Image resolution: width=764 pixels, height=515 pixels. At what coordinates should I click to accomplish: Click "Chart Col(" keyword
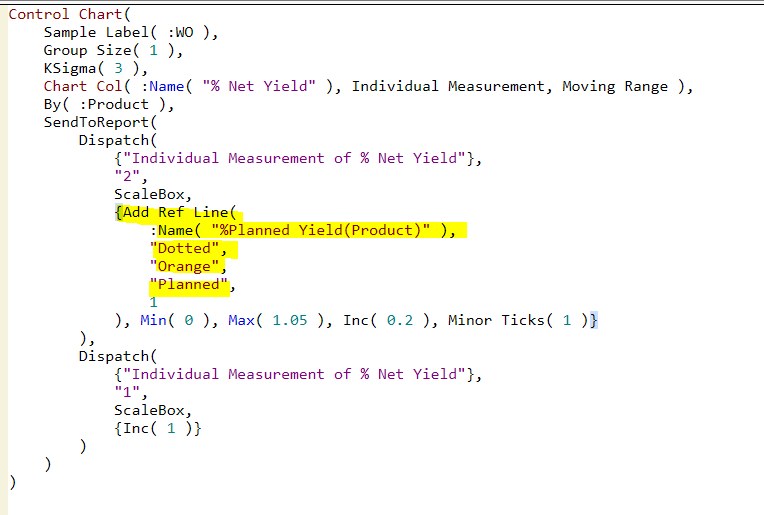click(x=87, y=87)
